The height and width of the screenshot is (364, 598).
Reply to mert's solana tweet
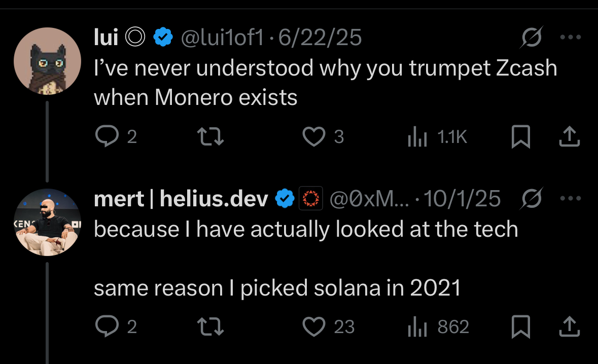click(105, 327)
